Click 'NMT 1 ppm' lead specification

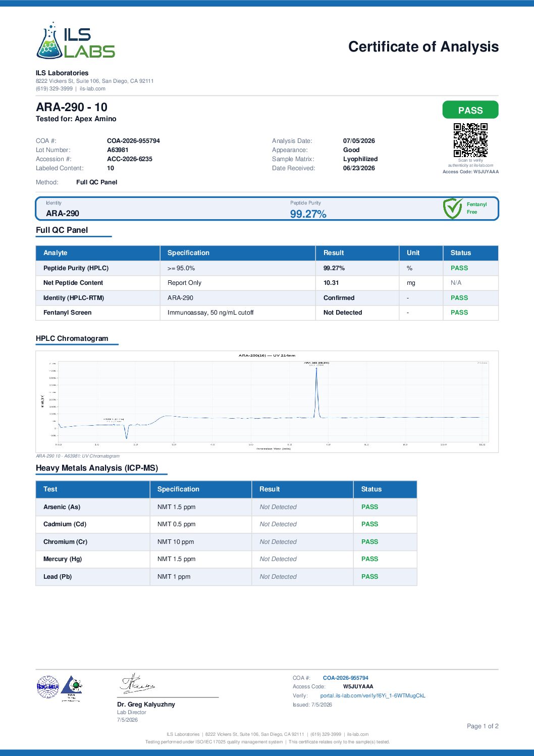point(174,577)
